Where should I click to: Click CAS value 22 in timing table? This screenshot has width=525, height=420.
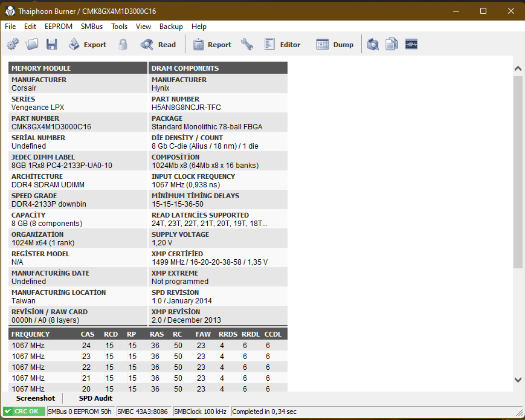(86, 367)
